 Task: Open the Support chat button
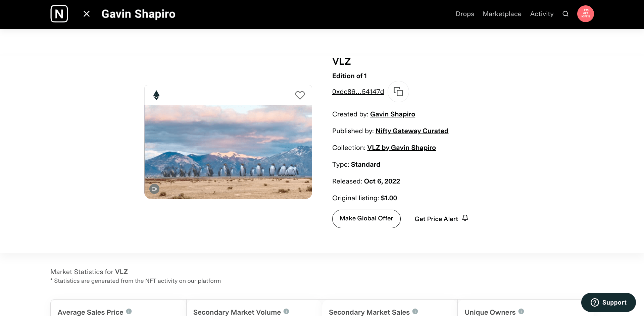click(x=608, y=302)
